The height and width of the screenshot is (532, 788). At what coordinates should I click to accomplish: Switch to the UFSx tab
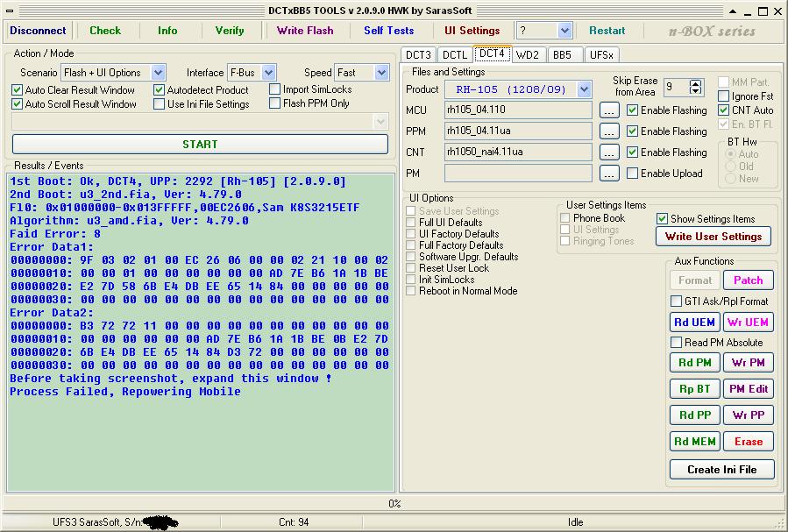(x=601, y=54)
